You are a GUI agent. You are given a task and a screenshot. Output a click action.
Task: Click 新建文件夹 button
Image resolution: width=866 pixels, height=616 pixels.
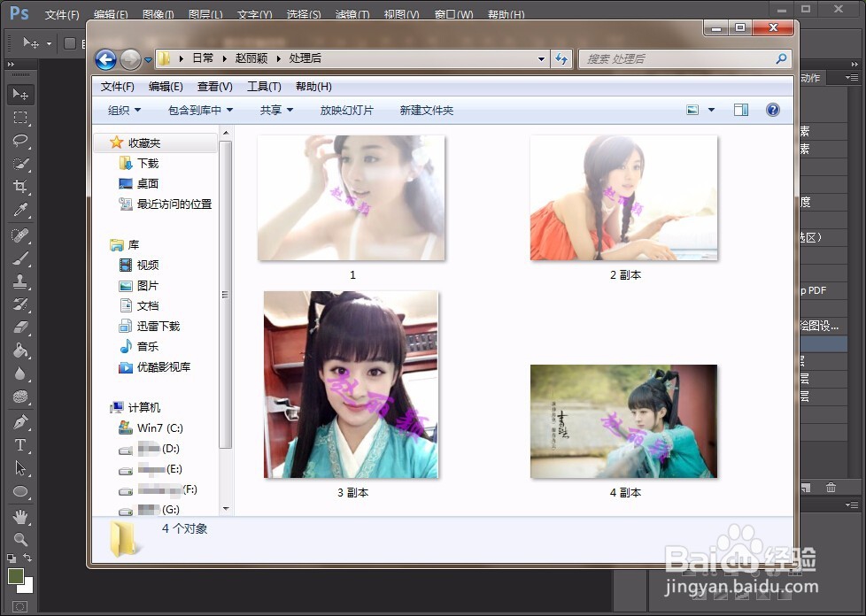pos(427,111)
